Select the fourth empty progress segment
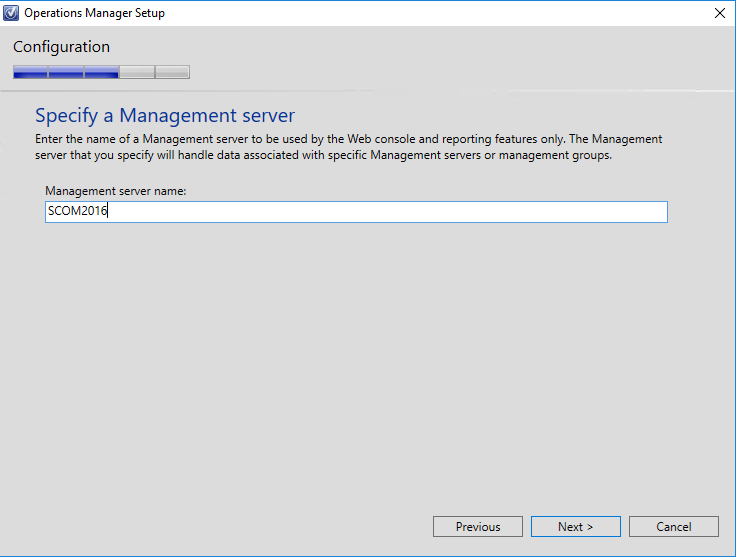The height and width of the screenshot is (557, 736). coord(137,72)
